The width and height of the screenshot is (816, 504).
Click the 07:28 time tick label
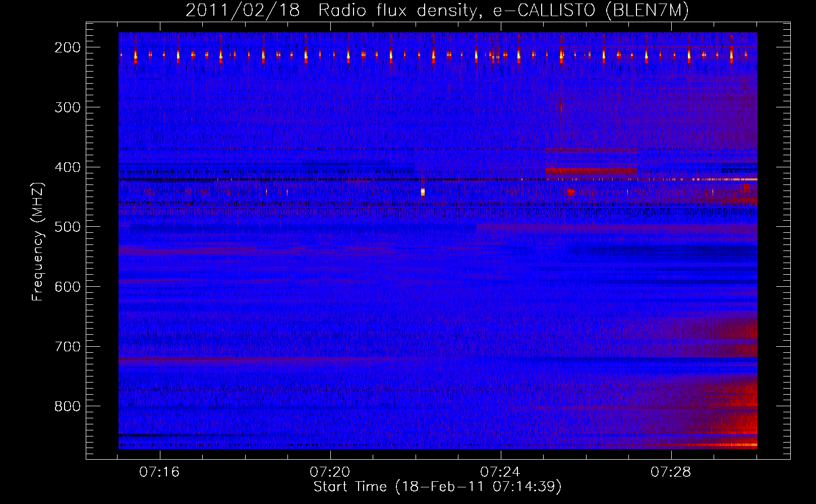671,472
